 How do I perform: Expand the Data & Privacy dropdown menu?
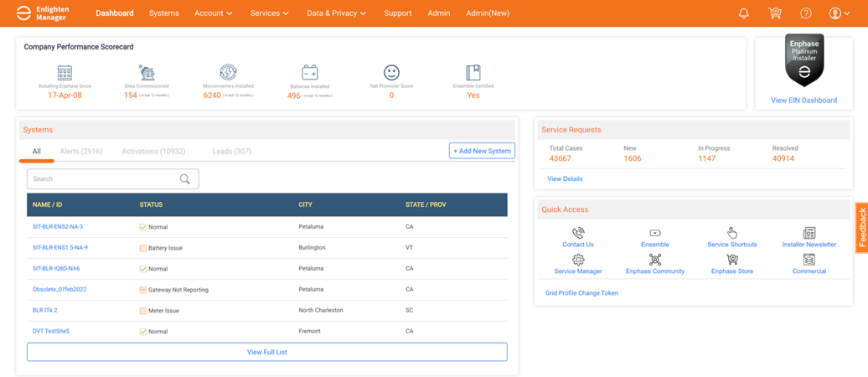(x=337, y=13)
